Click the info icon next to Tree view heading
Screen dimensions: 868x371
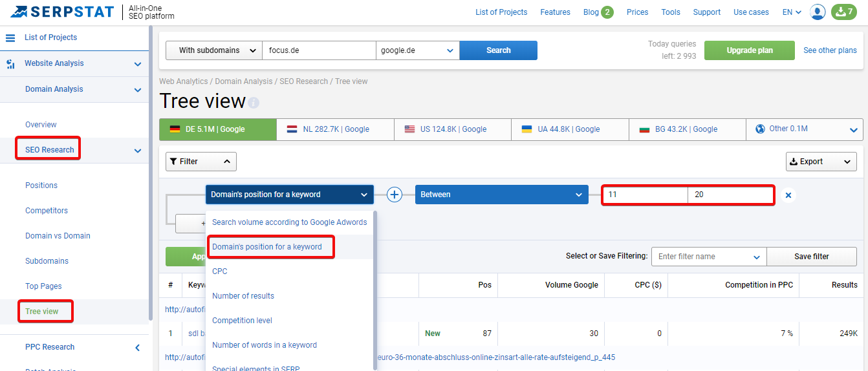pos(254,103)
